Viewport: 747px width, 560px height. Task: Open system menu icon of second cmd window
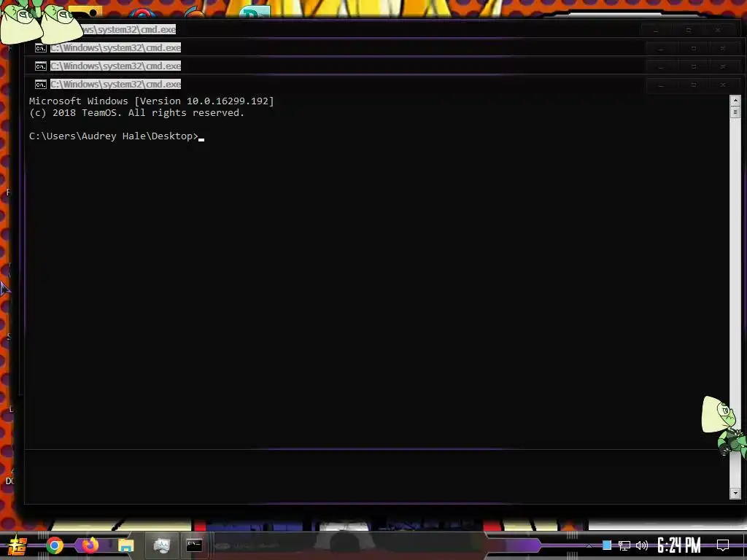click(41, 66)
